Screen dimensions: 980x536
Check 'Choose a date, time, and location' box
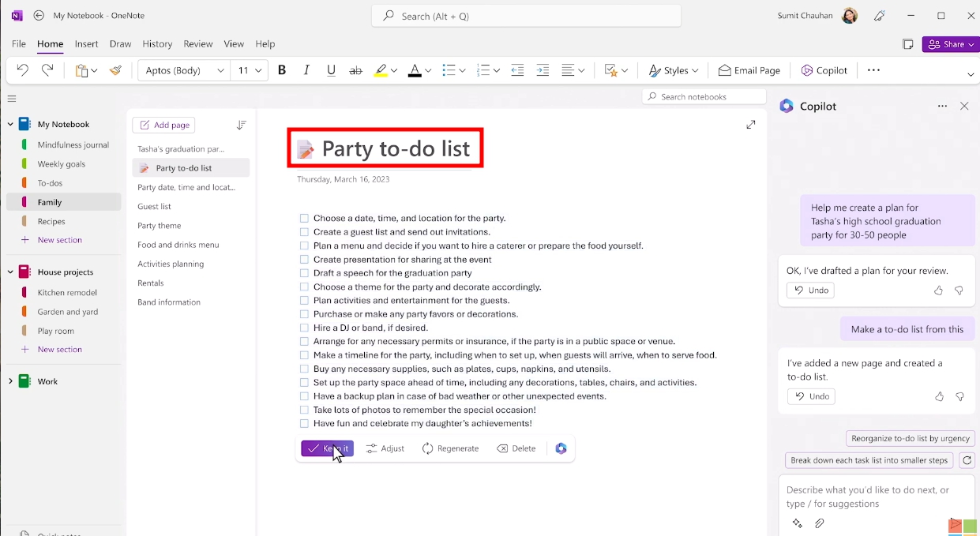click(304, 218)
